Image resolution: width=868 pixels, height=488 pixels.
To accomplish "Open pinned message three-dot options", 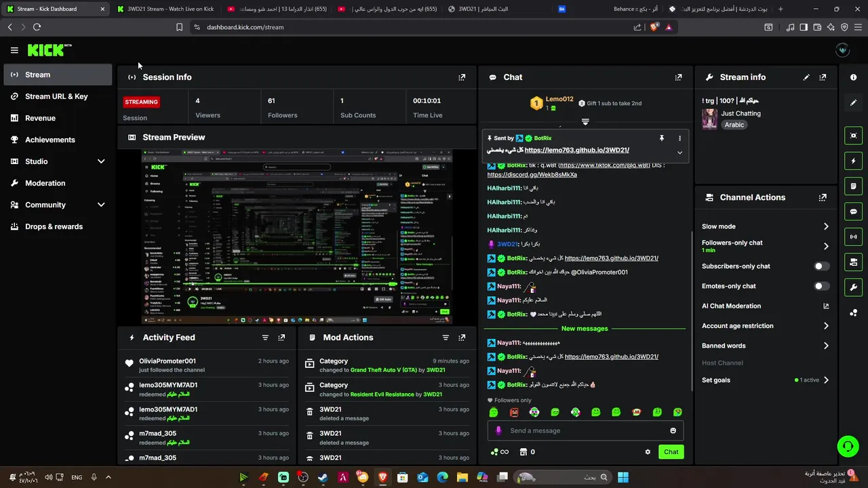I will click(x=679, y=138).
